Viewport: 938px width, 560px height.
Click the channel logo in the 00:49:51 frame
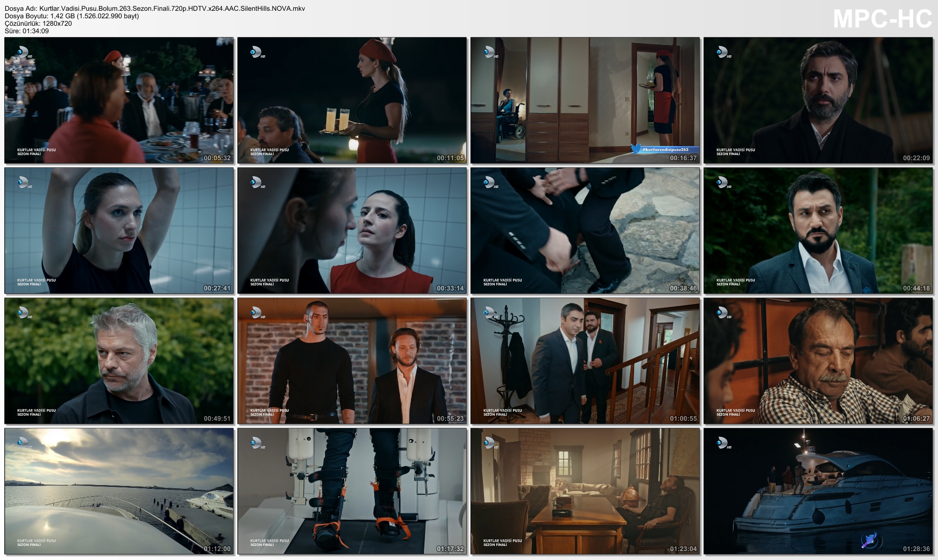point(24,313)
